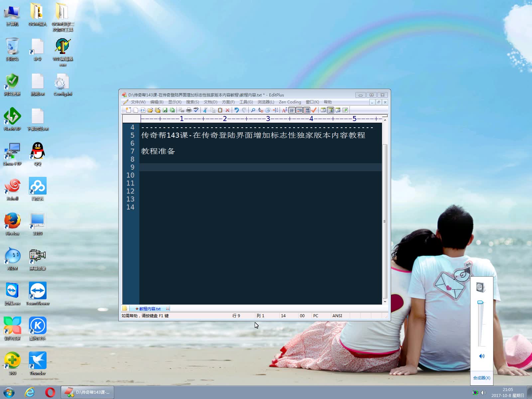
Task: Open the 文件(W) menu
Action: (x=138, y=102)
